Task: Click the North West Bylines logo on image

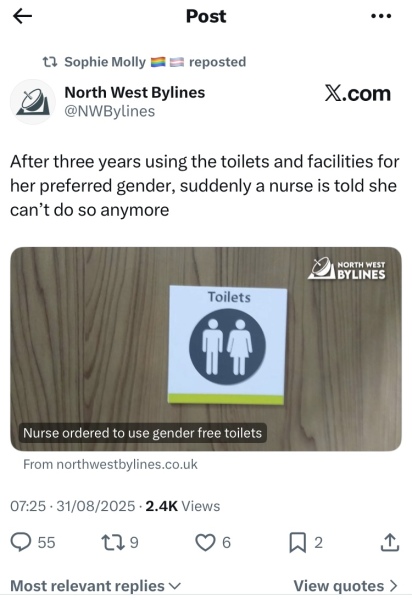Action: pyautogui.click(x=347, y=269)
